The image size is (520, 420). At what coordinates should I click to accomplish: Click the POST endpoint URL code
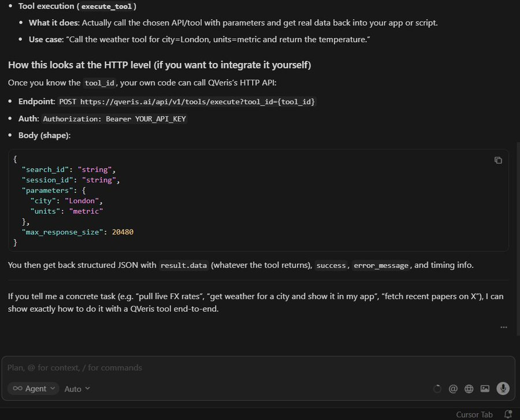(187, 102)
